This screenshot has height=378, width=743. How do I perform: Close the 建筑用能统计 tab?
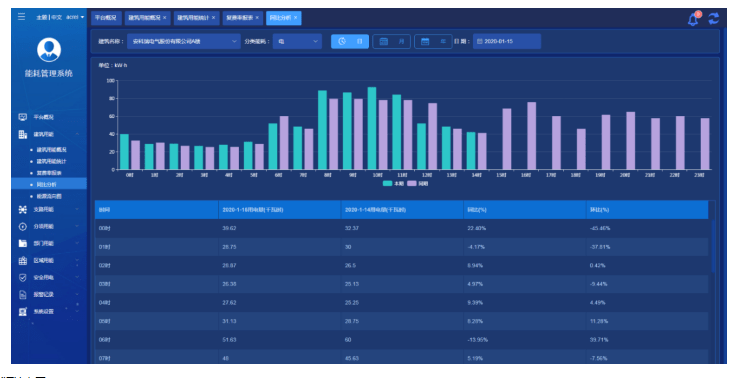(213, 18)
